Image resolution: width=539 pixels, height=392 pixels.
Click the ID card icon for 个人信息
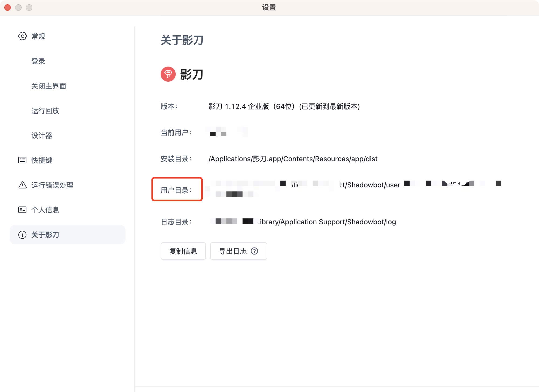(x=22, y=210)
